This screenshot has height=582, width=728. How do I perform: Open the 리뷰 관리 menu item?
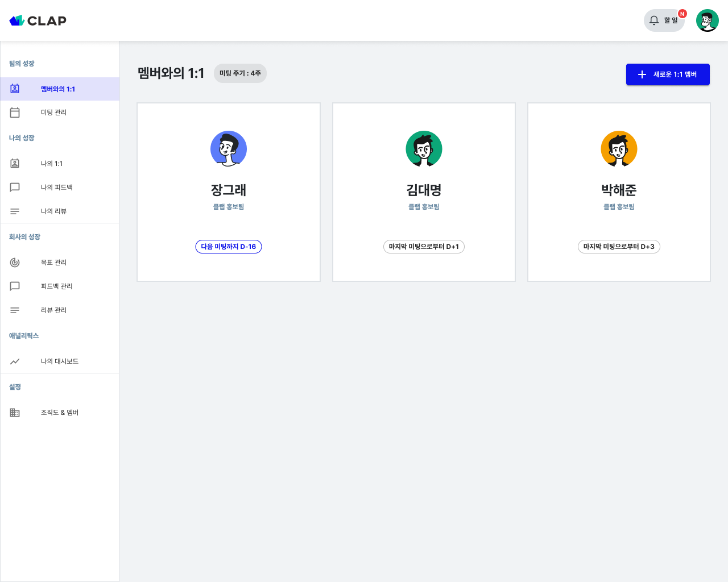point(54,310)
